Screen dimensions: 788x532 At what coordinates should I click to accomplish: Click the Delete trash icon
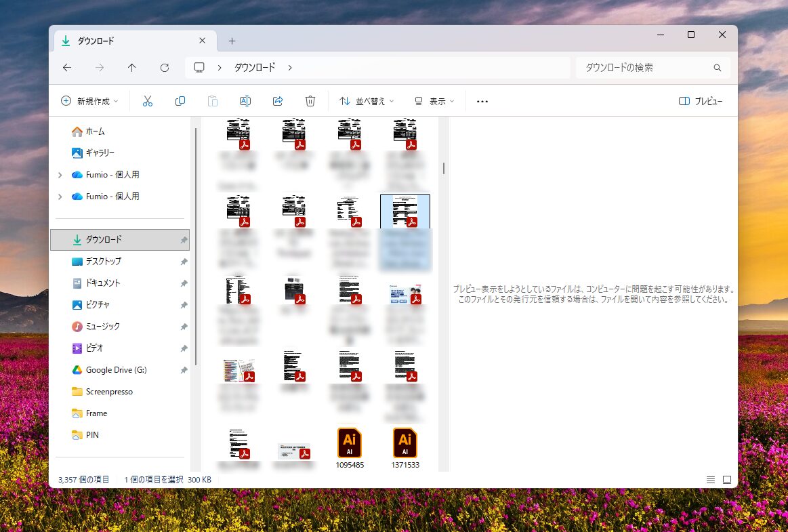[310, 101]
